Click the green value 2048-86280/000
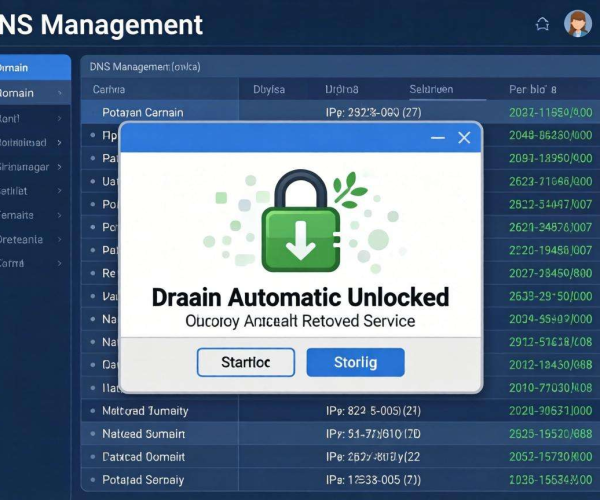This screenshot has height=500, width=600. click(x=551, y=135)
